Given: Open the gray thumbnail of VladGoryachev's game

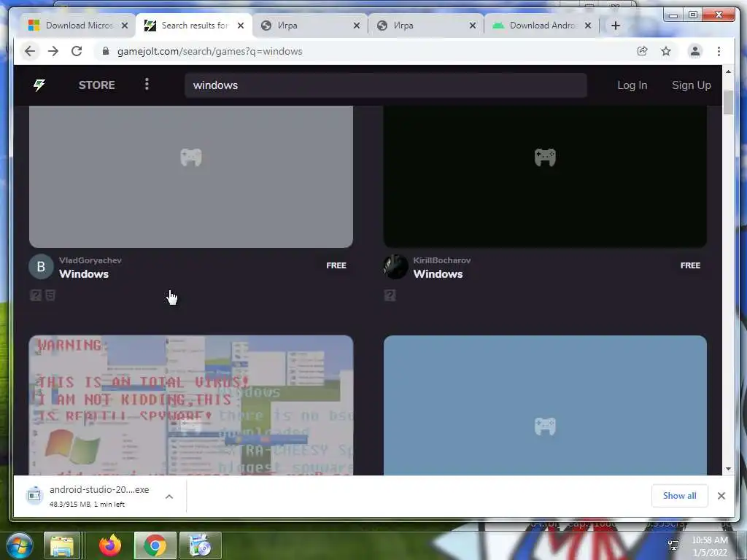Looking at the screenshot, I should [191, 176].
